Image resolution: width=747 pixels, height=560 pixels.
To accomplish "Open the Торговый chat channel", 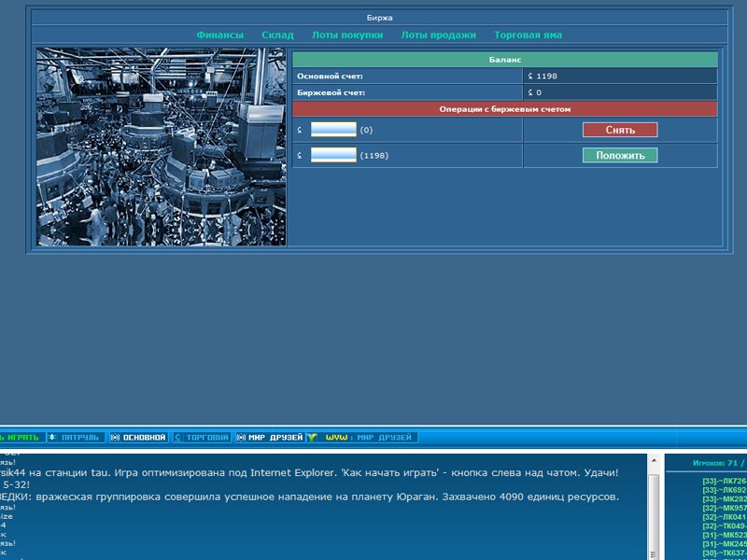I will pos(202,437).
